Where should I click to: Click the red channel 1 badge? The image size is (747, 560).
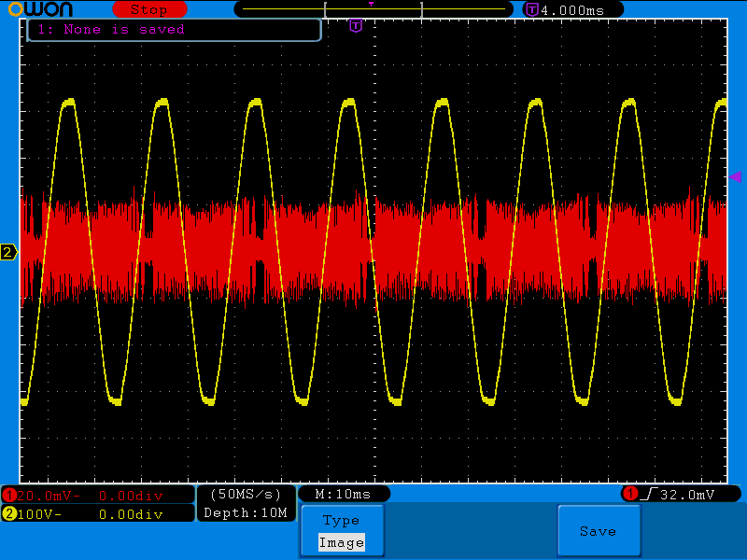(10, 495)
